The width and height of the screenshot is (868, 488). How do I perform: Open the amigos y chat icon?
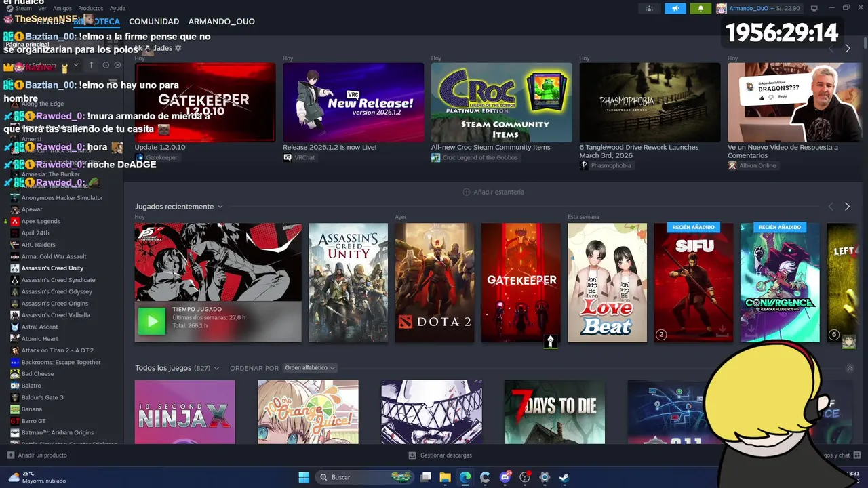click(x=857, y=455)
